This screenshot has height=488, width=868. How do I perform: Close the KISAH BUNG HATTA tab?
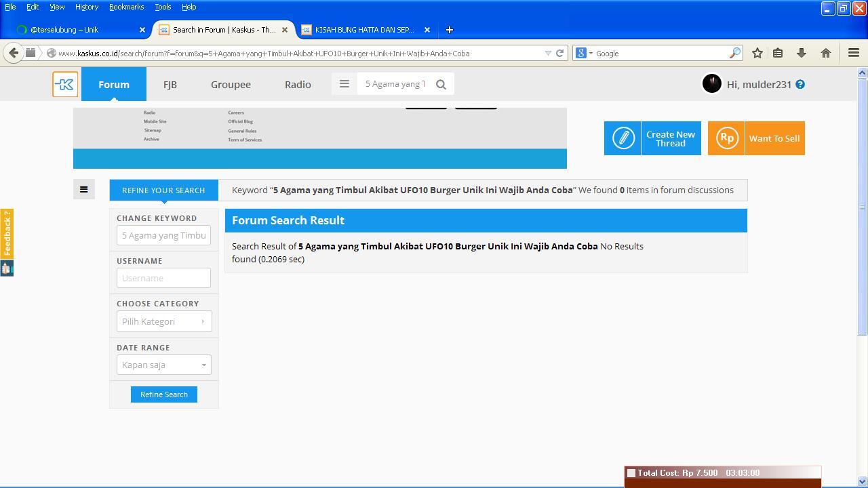(x=427, y=30)
